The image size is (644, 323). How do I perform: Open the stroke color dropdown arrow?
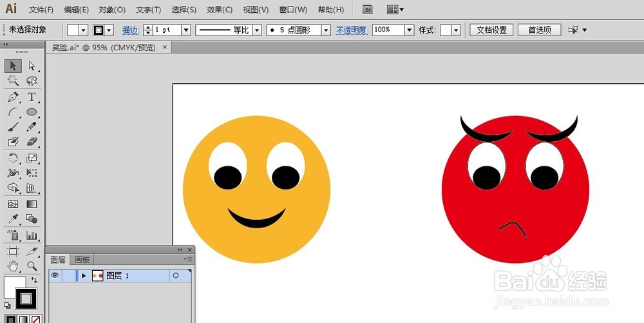pyautogui.click(x=109, y=30)
